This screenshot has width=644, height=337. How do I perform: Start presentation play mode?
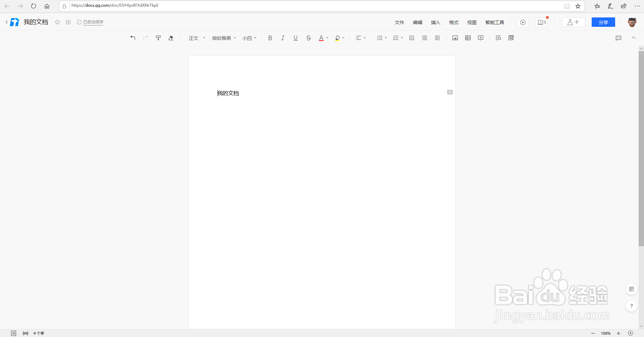click(523, 22)
